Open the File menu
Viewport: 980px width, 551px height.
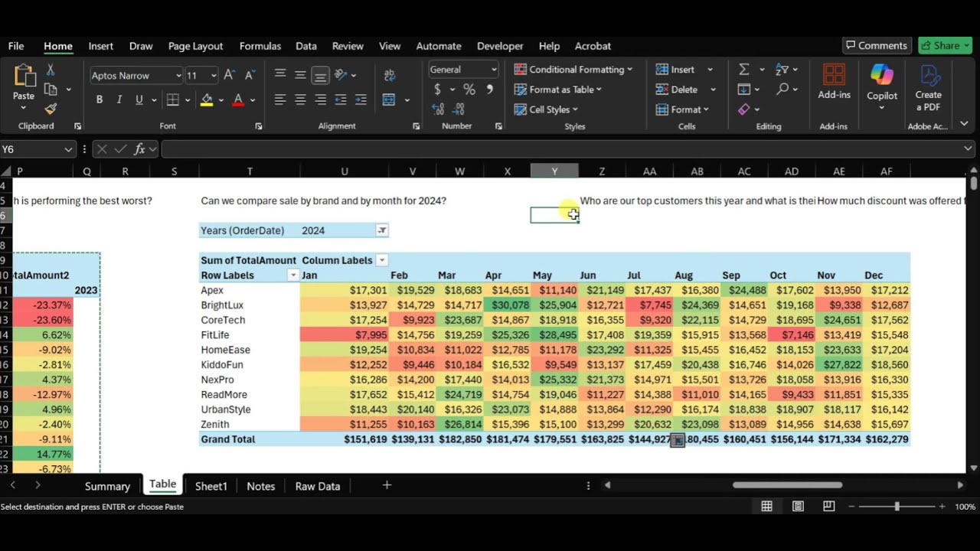tap(16, 46)
